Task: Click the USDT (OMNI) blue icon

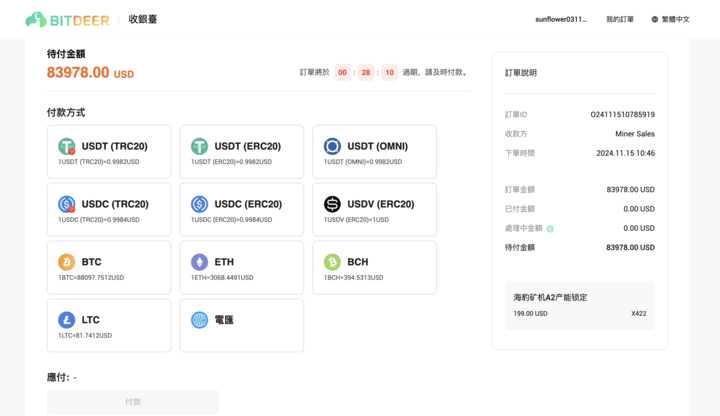Action: [332, 146]
